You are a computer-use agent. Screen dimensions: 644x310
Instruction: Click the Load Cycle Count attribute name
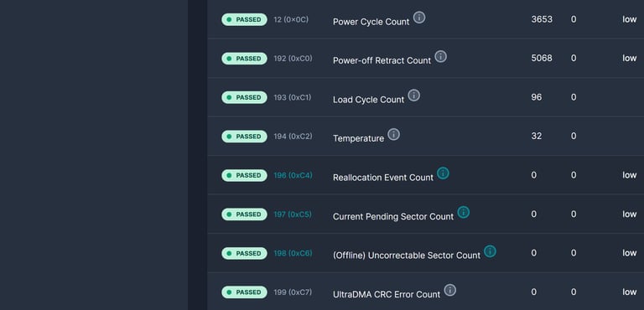pos(368,100)
